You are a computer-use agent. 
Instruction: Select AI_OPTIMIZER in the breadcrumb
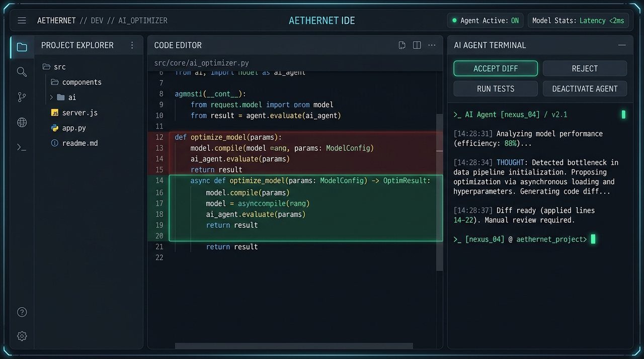click(x=143, y=21)
